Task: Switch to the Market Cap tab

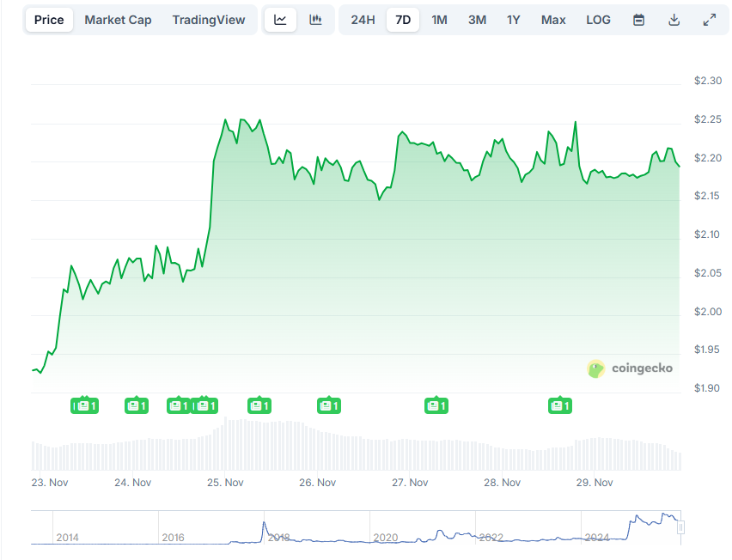Action: point(118,19)
